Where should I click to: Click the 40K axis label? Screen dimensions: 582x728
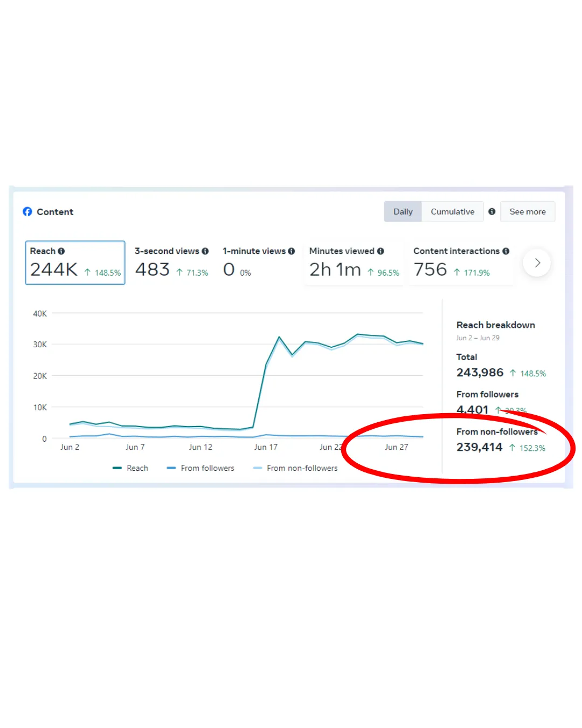(x=40, y=313)
